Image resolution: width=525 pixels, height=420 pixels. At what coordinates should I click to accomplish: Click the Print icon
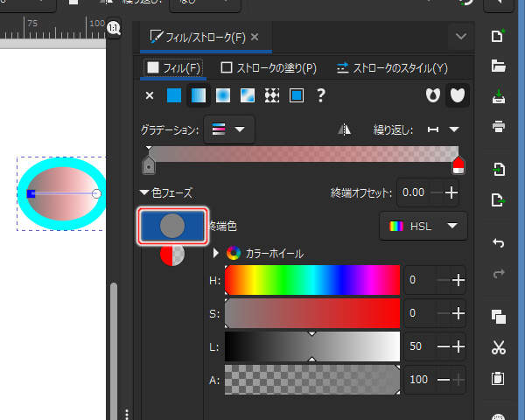[498, 126]
